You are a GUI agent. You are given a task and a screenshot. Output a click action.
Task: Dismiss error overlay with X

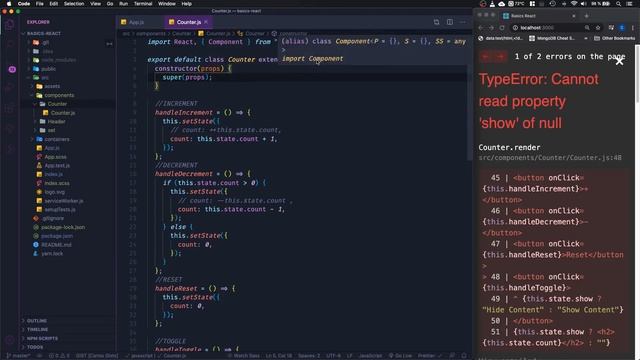[x=619, y=62]
